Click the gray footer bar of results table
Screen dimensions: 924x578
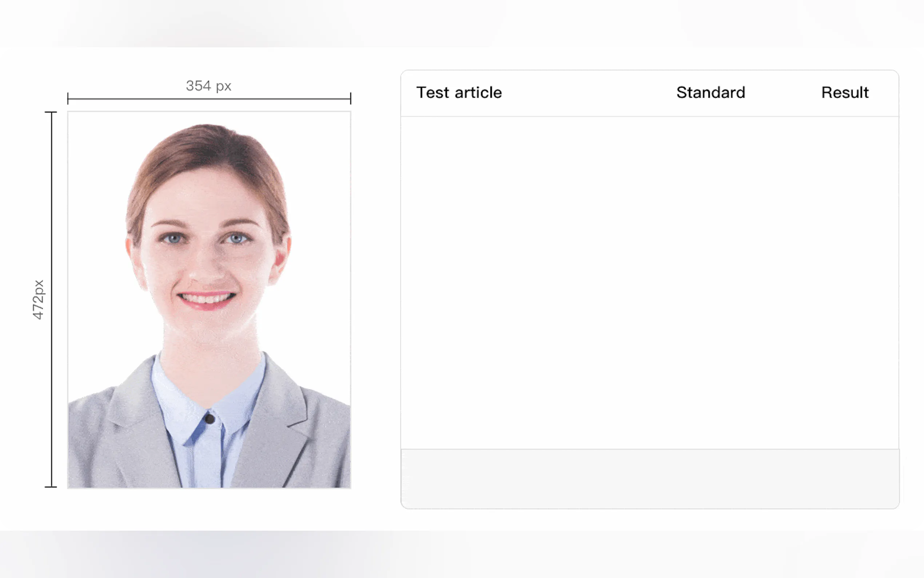point(649,478)
